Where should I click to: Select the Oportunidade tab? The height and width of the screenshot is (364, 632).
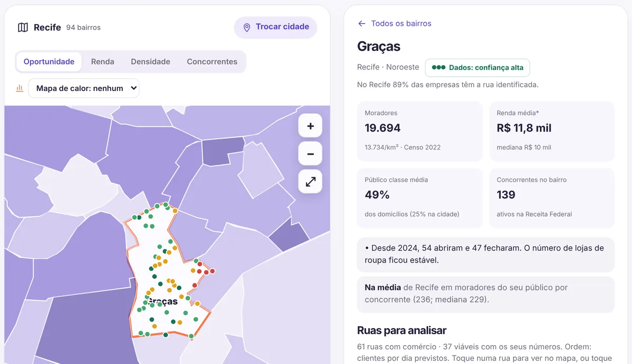pos(49,62)
